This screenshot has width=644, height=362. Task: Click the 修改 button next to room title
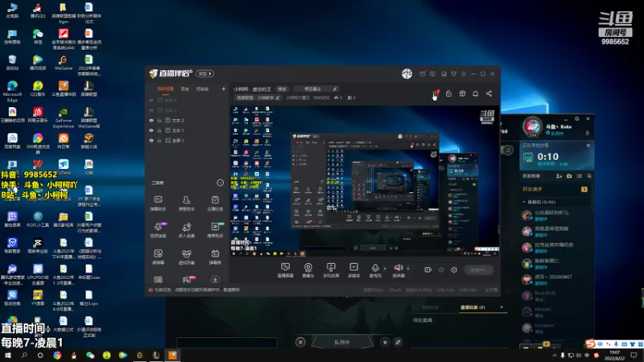pyautogui.click(x=283, y=88)
